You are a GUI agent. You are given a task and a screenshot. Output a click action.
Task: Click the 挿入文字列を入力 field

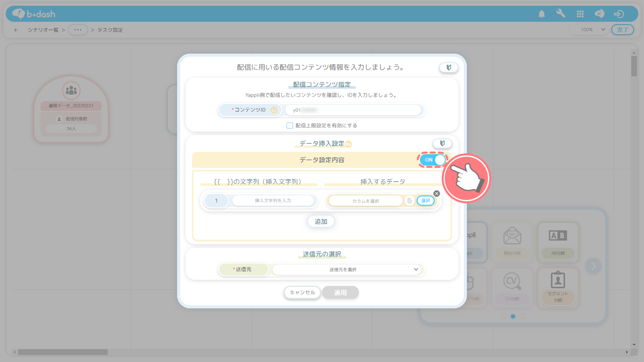pyautogui.click(x=273, y=201)
